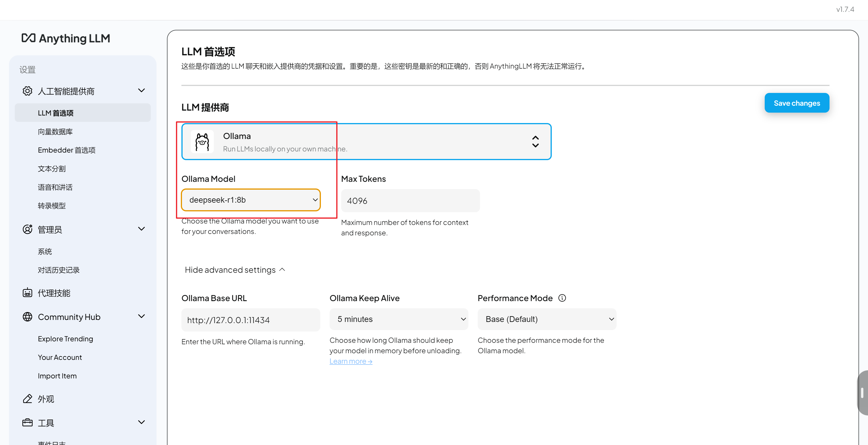Image resolution: width=868 pixels, height=445 pixels.
Task: Open the 向量数据库 settings page
Action: (55, 131)
